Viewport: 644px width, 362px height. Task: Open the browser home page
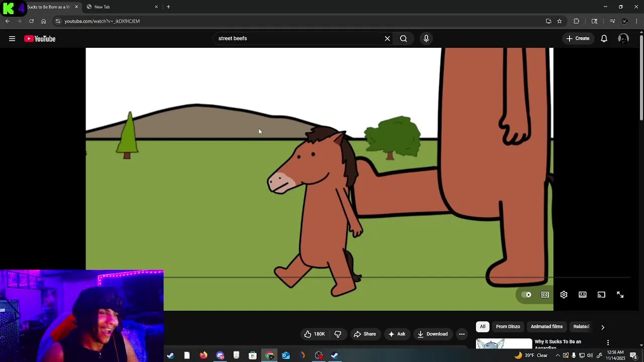click(x=44, y=21)
